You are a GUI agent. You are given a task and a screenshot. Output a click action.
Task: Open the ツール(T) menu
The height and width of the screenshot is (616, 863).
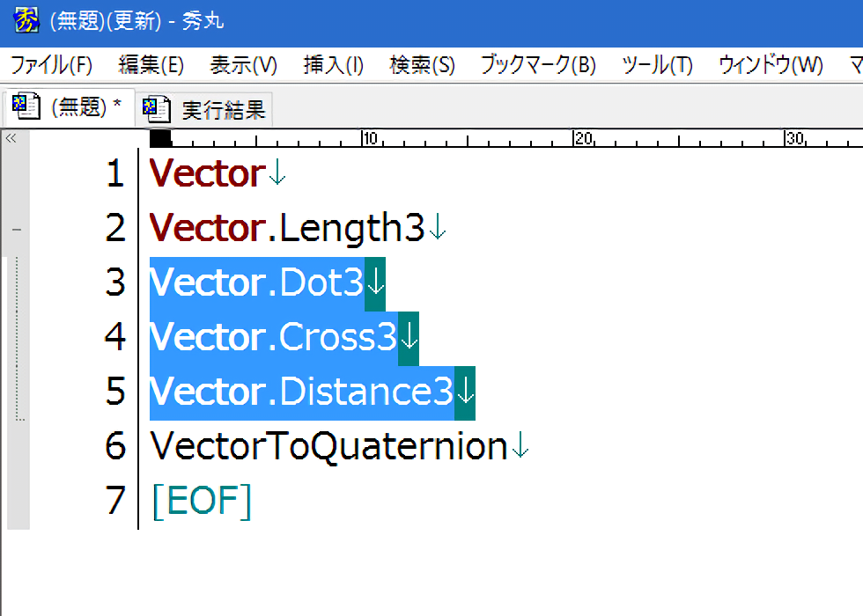[x=657, y=65]
